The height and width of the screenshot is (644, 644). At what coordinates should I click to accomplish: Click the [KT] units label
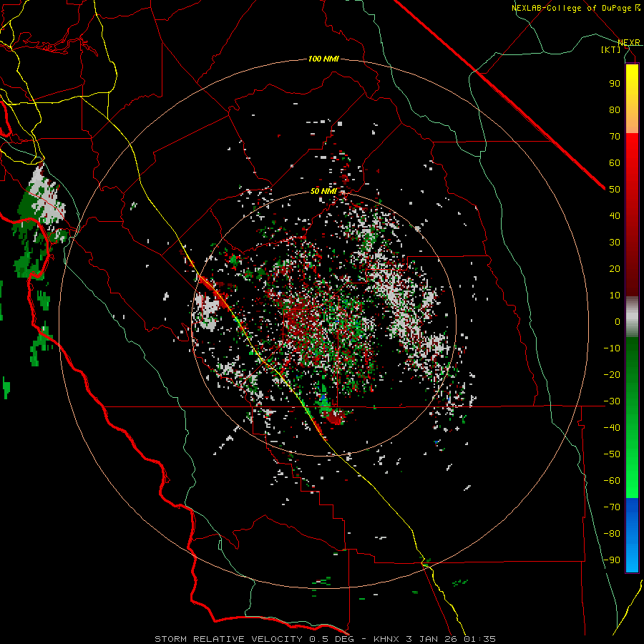tap(611, 49)
